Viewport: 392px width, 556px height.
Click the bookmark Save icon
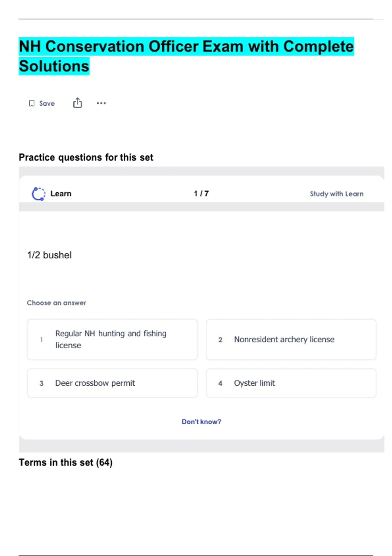coord(32,103)
